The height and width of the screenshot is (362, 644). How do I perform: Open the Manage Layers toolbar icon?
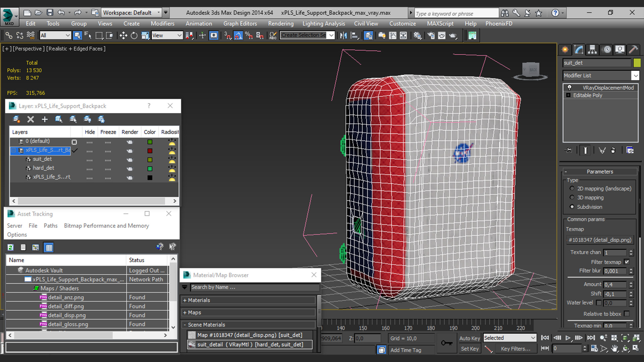[368, 35]
